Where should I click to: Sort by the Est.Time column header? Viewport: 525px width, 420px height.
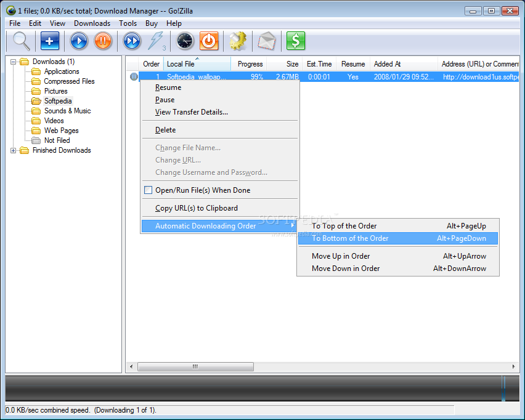coord(319,64)
